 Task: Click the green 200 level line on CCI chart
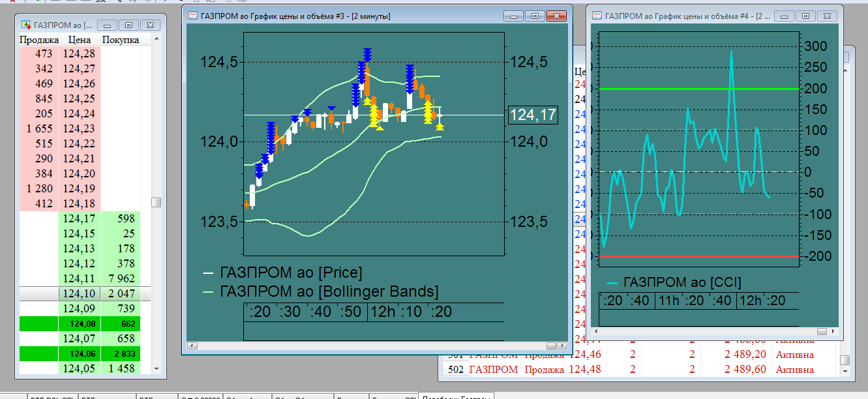(x=698, y=89)
